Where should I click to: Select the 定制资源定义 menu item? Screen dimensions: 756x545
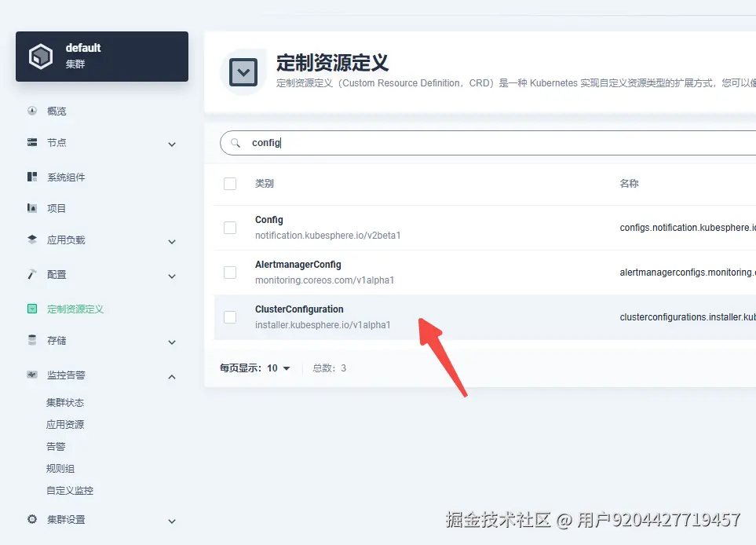coord(75,309)
